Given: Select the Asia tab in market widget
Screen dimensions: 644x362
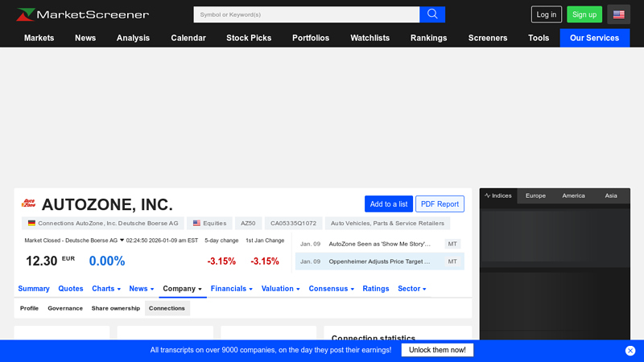Looking at the screenshot, I should [x=611, y=195].
